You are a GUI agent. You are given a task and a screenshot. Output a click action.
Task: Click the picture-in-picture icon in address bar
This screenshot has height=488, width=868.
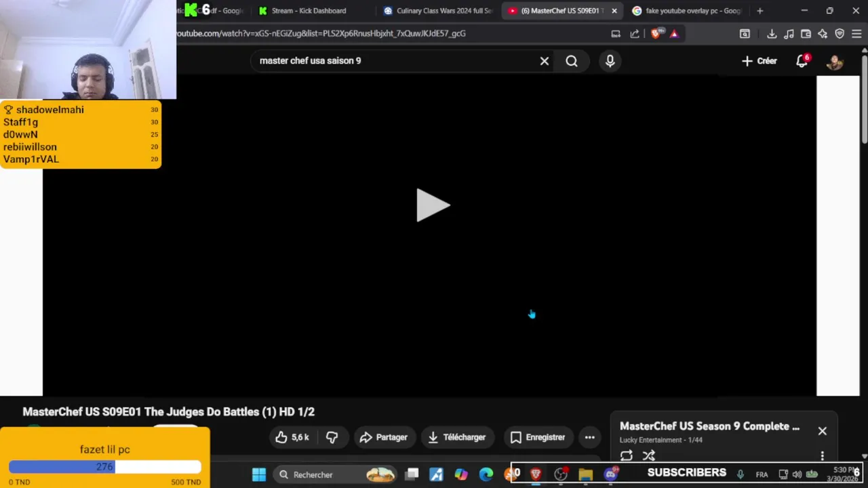coord(616,34)
